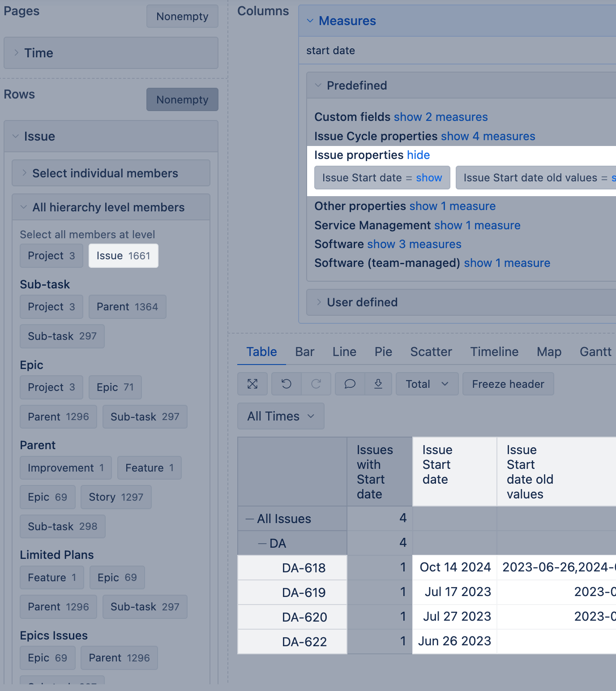The image size is (616, 691).
Task: Select Issue 1661 level
Action: (x=124, y=256)
